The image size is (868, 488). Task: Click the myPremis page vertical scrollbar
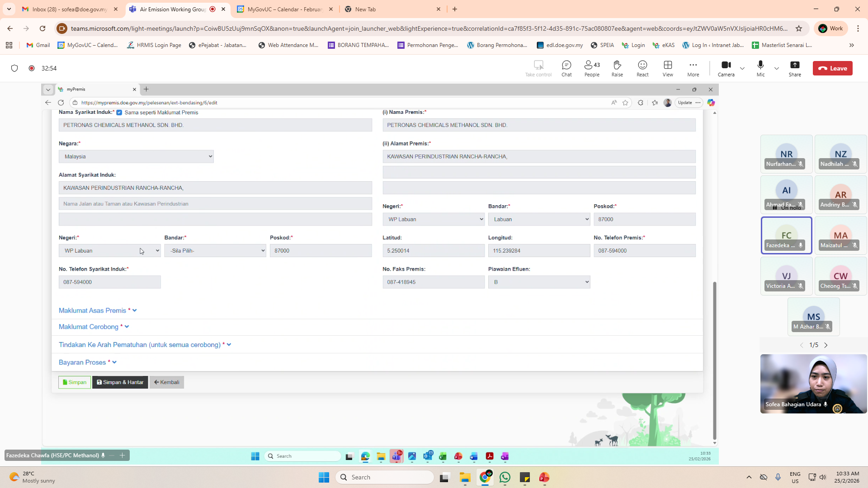[x=715, y=360]
